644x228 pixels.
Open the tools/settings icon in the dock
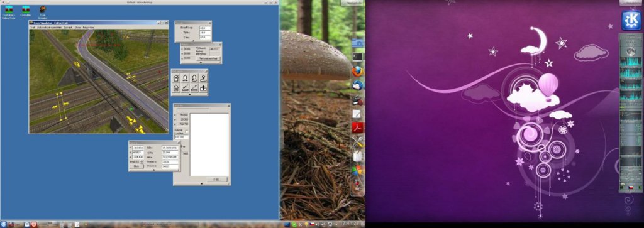(358, 142)
